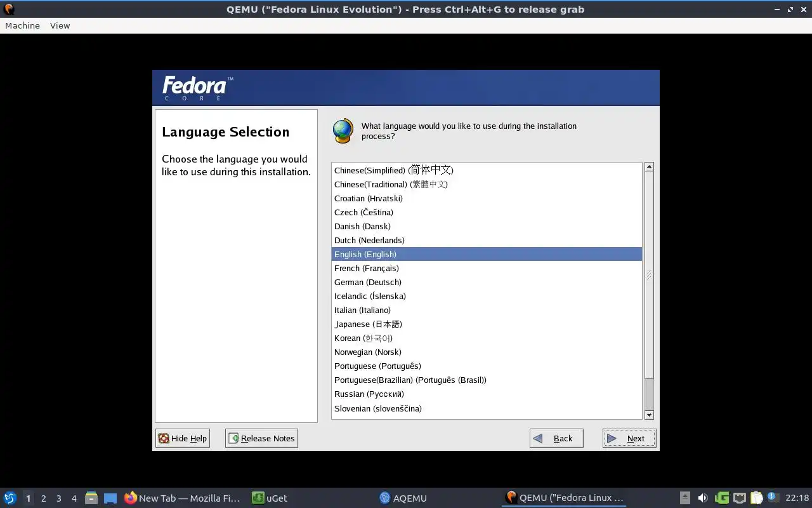Click the Hide Help button
812x508 pixels.
point(183,438)
